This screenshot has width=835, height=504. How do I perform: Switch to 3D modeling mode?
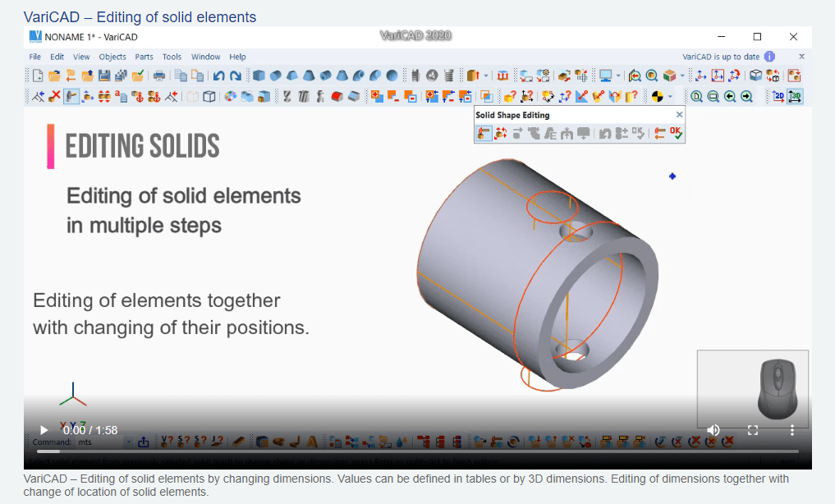795,96
